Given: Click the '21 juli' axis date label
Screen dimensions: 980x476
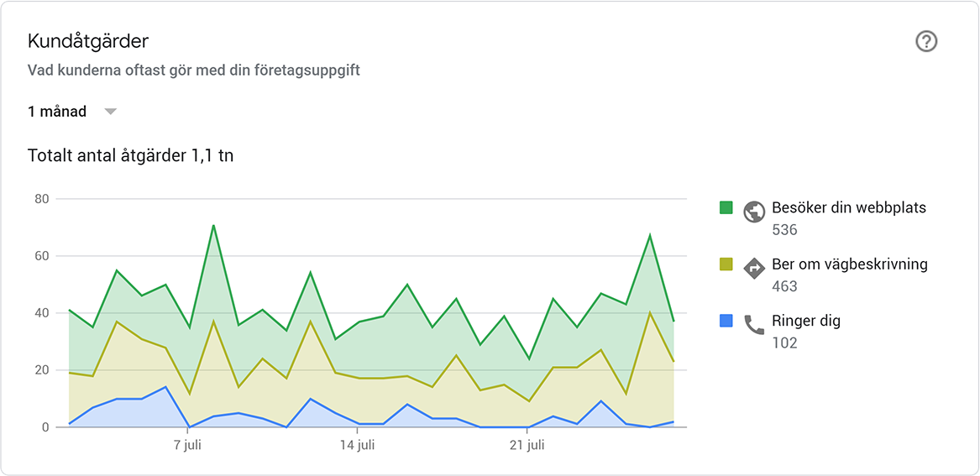Looking at the screenshot, I should (x=528, y=446).
